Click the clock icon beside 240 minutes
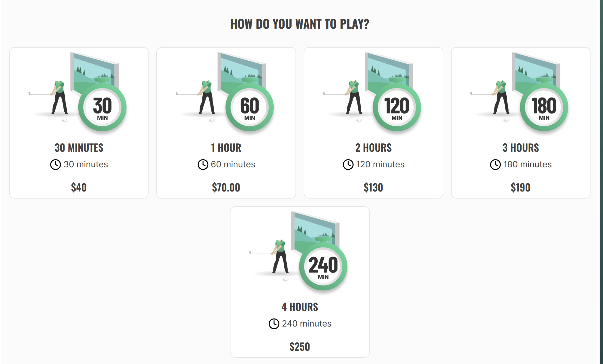The image size is (603, 364). click(x=274, y=324)
